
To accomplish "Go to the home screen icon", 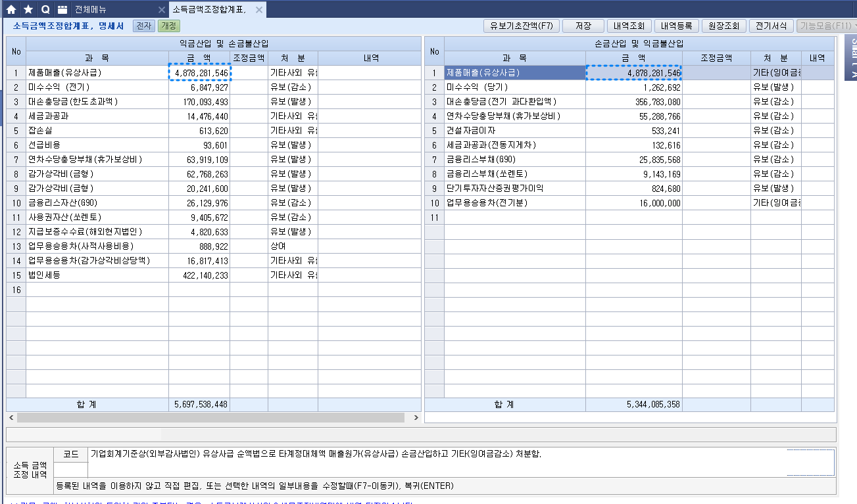I will (x=11, y=10).
